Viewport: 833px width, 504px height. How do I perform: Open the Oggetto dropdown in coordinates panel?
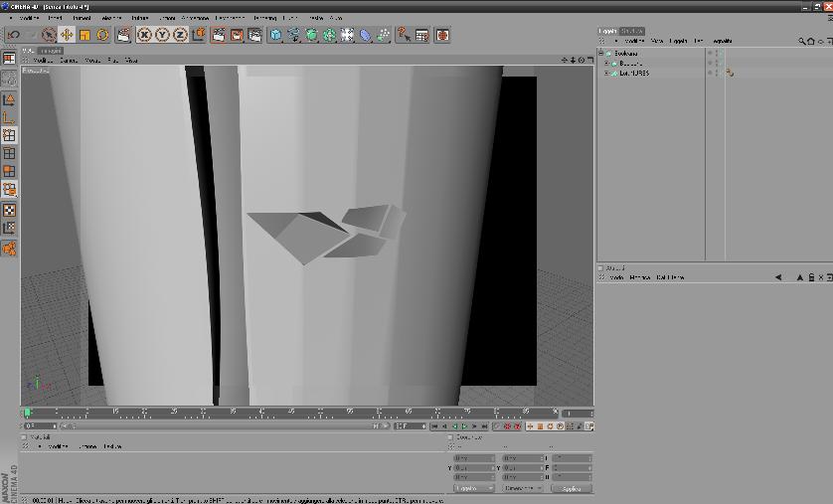[474, 488]
